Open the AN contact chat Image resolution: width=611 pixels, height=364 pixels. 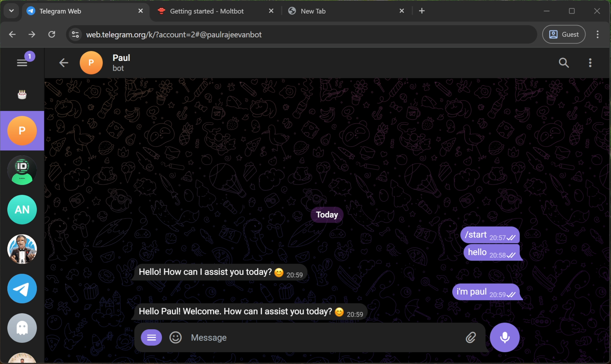[x=22, y=210]
